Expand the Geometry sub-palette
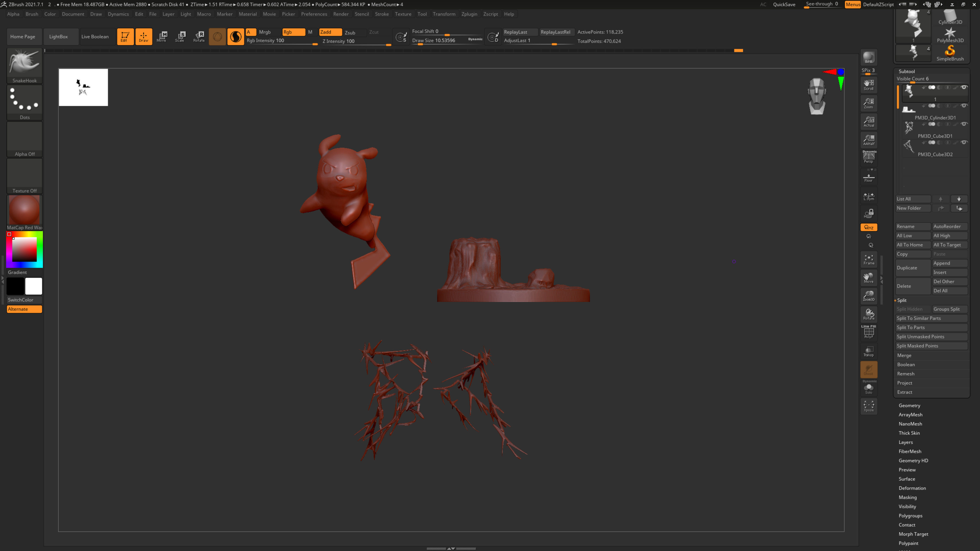The height and width of the screenshot is (551, 980). [x=909, y=405]
